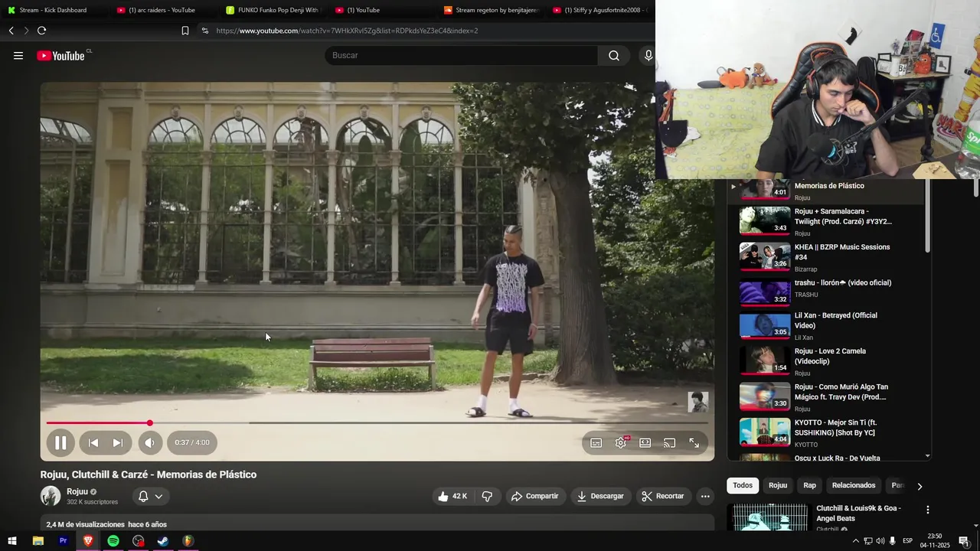Open the notification bell dropdown
This screenshot has width=980, height=551.
(150, 496)
